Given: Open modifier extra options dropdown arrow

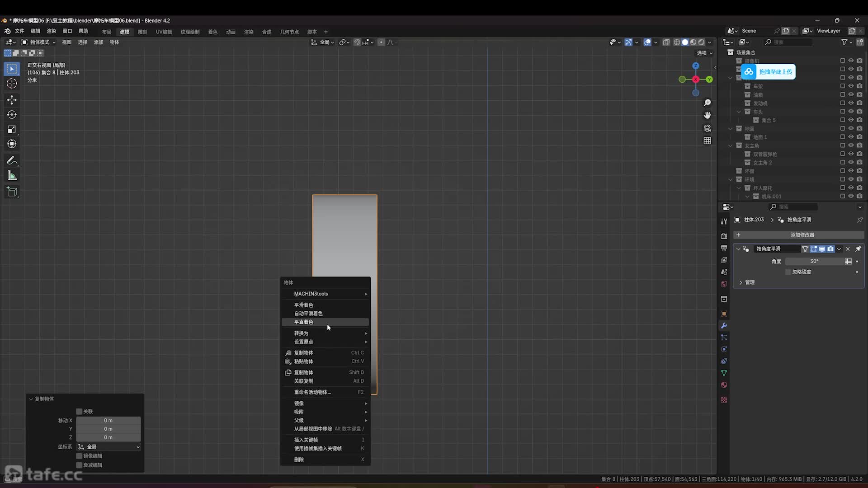Looking at the screenshot, I should tap(839, 249).
